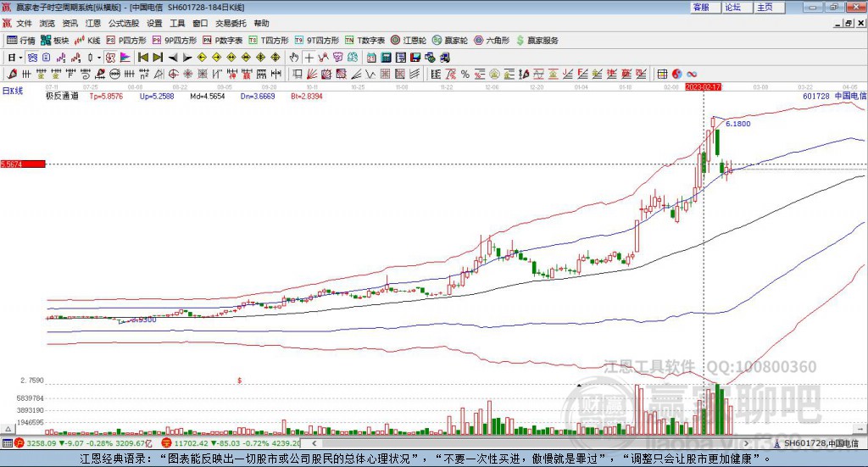Open the 板块 sector view

click(54, 41)
